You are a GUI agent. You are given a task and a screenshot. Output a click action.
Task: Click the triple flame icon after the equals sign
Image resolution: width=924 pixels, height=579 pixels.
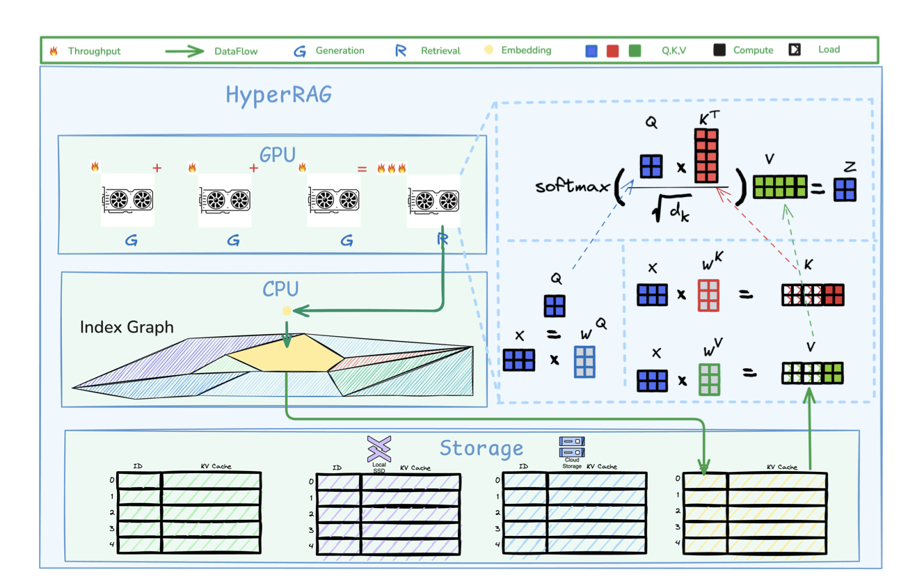(x=391, y=168)
